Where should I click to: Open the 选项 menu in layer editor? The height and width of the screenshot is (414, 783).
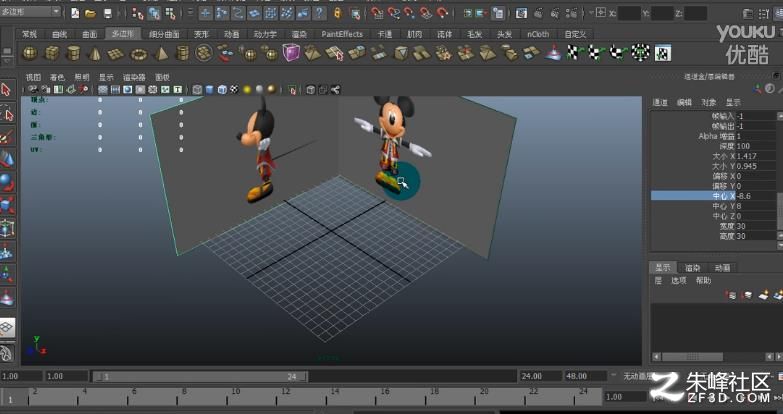[x=679, y=281]
